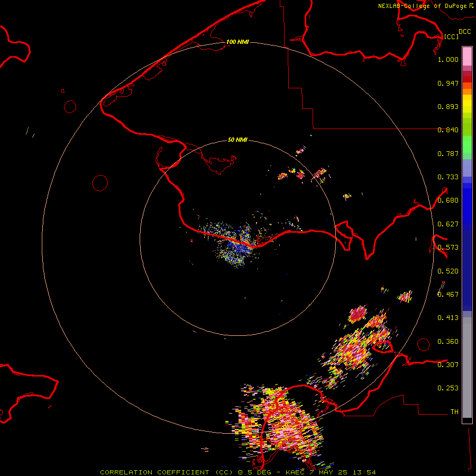Click the 0.253 scale value

pos(448,388)
